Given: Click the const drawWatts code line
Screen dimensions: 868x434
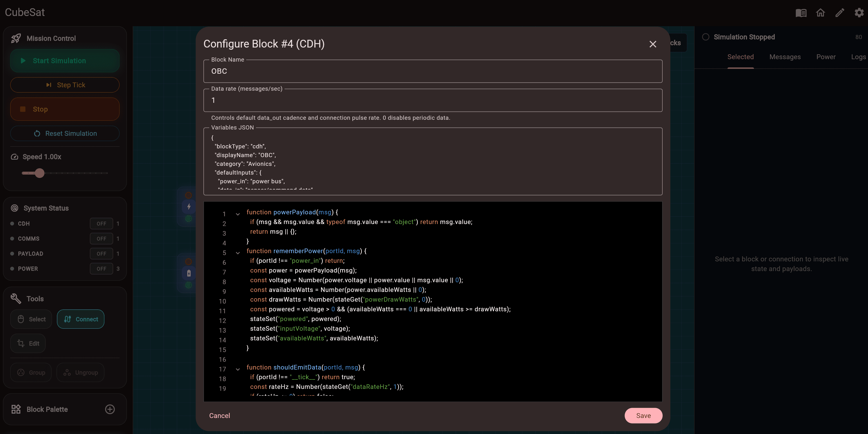Looking at the screenshot, I should click(x=341, y=299).
